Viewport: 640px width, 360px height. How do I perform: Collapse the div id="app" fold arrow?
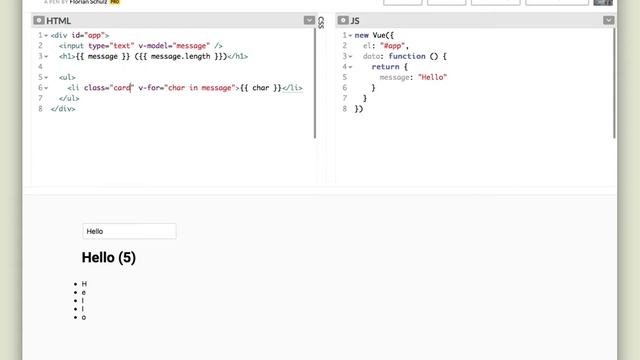(46, 36)
